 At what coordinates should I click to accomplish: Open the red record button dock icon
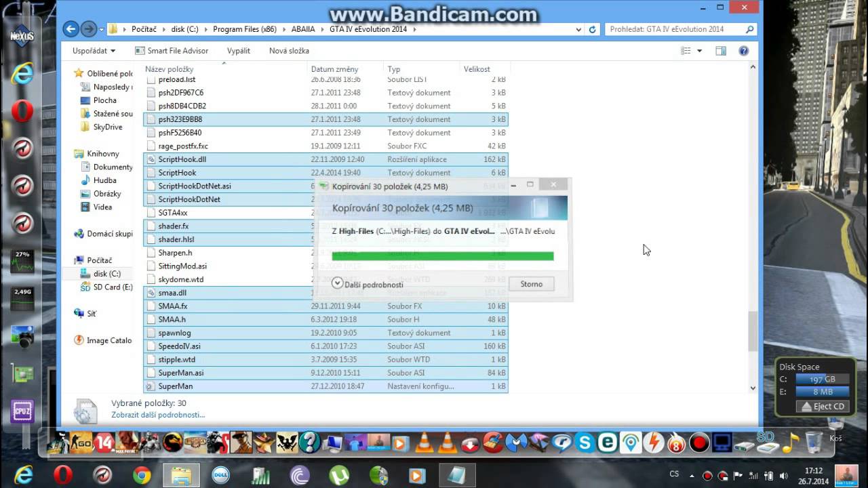(699, 443)
